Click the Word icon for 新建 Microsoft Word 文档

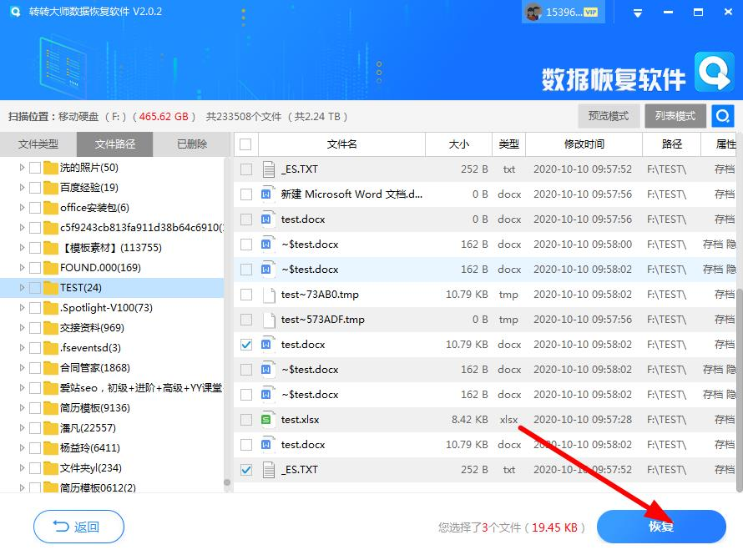[268, 194]
